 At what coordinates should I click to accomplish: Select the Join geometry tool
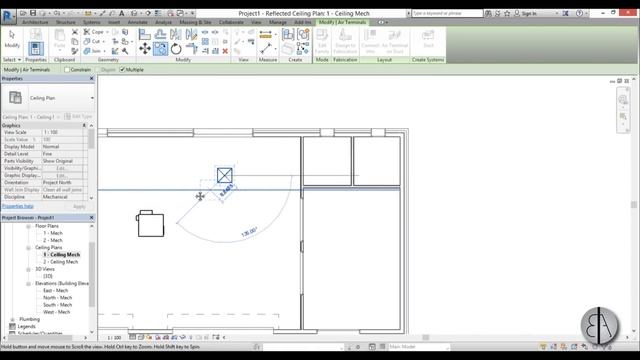(x=92, y=51)
